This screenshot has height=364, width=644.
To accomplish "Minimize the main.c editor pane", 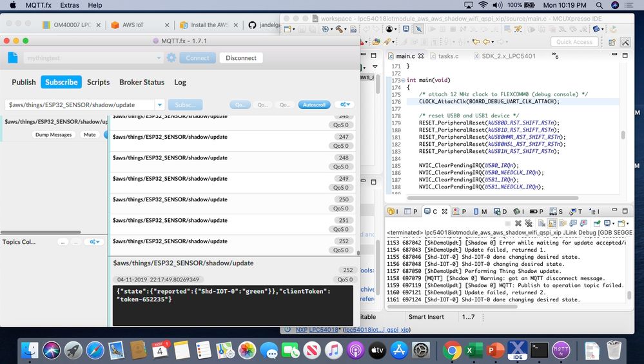I will (614, 55).
